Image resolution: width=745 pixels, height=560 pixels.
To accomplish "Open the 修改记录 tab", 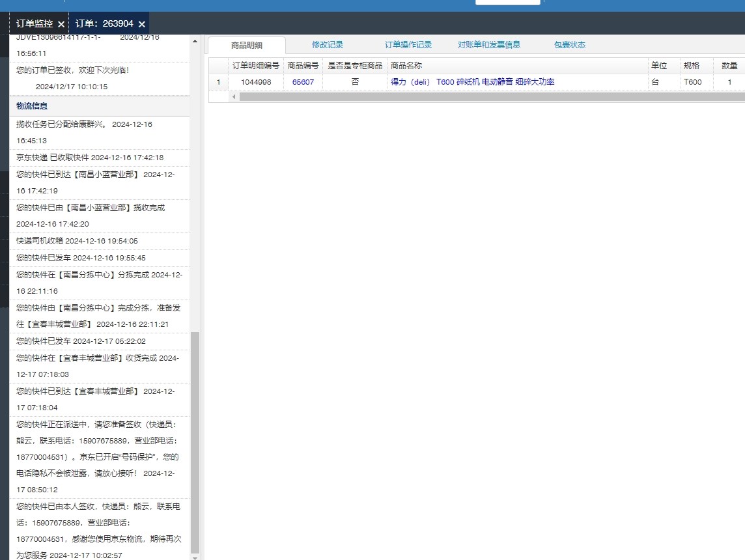I will [x=328, y=45].
